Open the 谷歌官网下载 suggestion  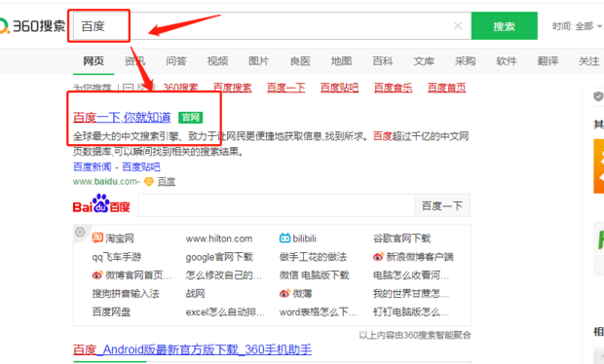point(401,238)
